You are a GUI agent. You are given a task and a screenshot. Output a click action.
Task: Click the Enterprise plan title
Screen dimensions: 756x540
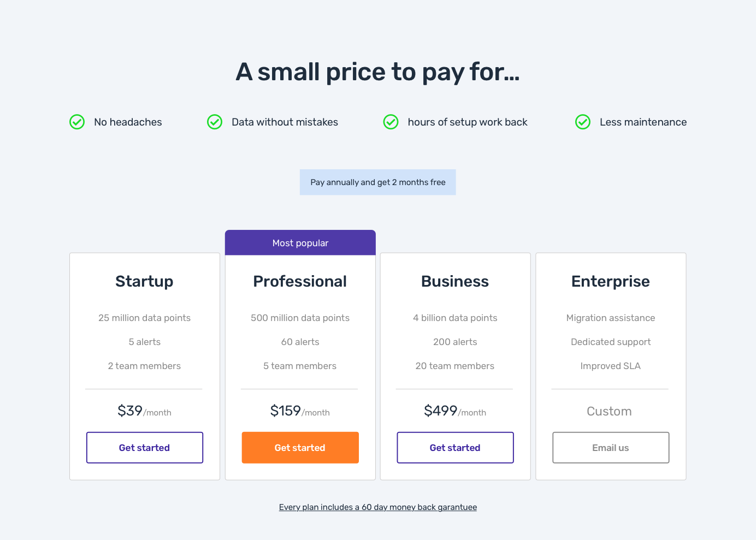(611, 281)
